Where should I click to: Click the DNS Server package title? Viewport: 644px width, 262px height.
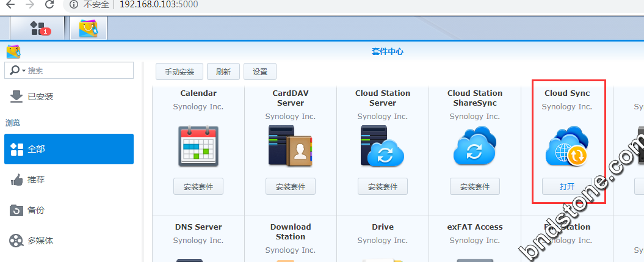(x=198, y=227)
